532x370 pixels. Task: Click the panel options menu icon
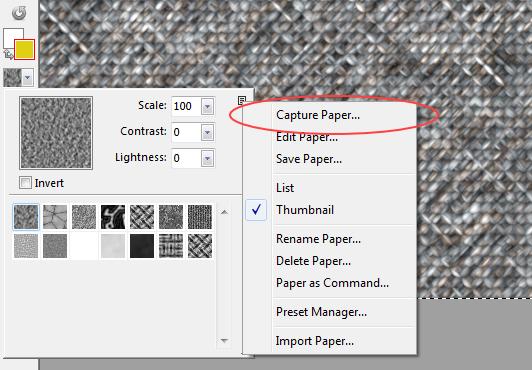[242, 100]
